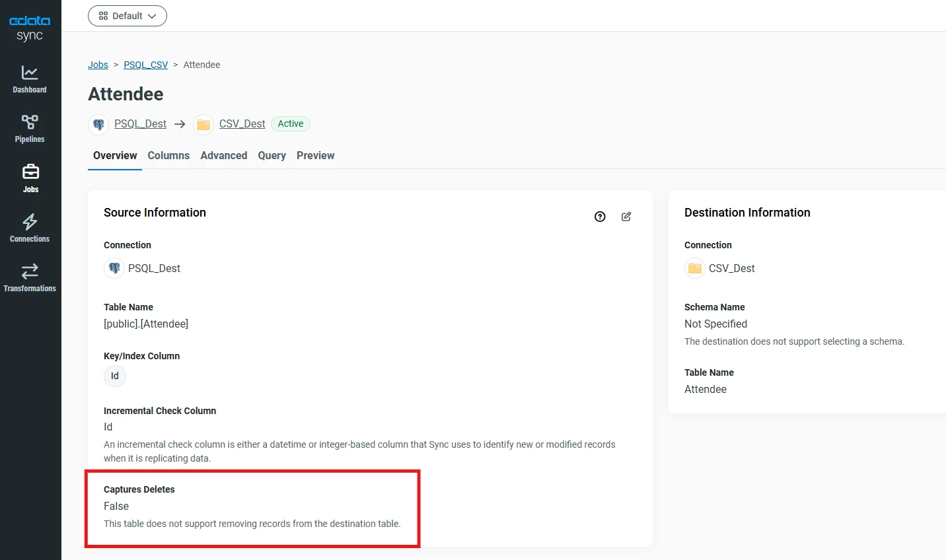Open the Query tab
Image resolution: width=946 pixels, height=560 pixels.
pyautogui.click(x=272, y=156)
